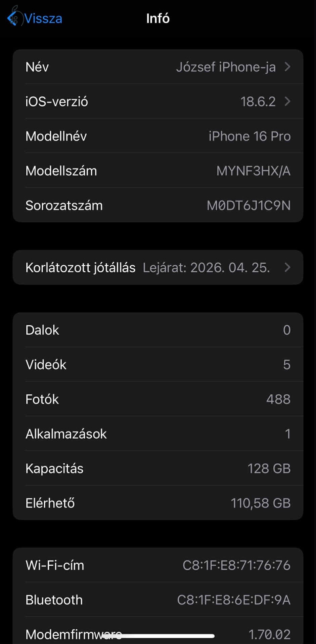Tap the Alkalmazások count row
The image size is (316, 644).
click(158, 434)
